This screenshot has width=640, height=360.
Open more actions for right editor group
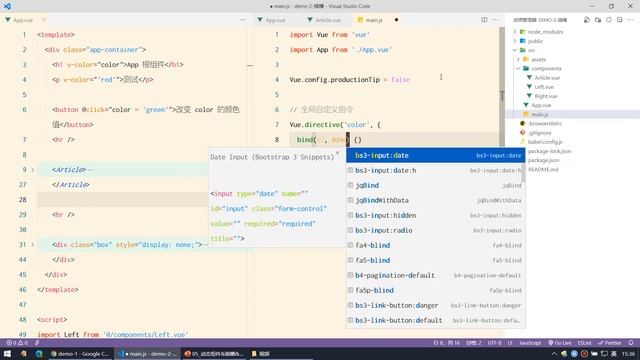[495, 20]
